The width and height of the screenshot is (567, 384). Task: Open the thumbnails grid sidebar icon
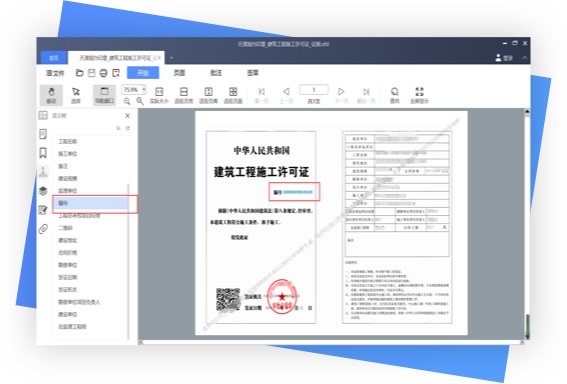43,115
